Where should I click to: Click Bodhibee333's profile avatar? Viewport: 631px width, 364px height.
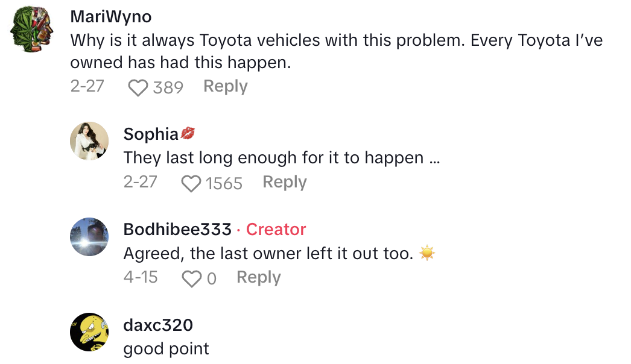[89, 237]
